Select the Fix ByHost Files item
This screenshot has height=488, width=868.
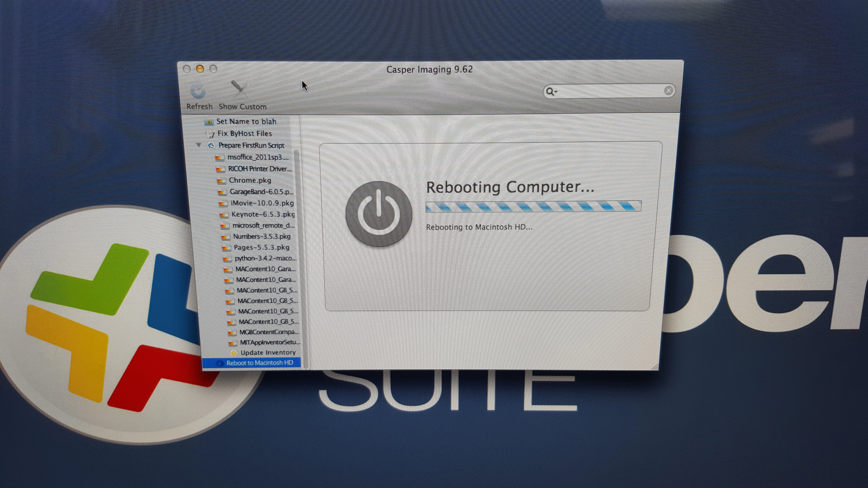pyautogui.click(x=245, y=134)
